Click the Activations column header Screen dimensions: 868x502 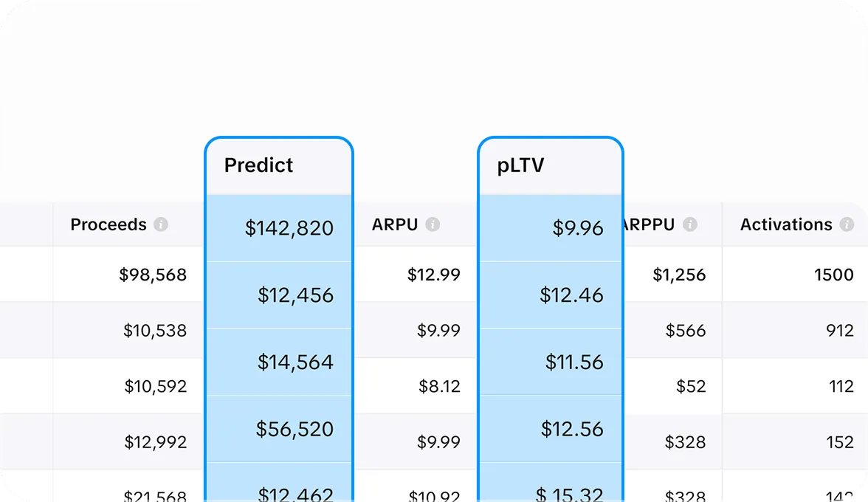pos(784,224)
